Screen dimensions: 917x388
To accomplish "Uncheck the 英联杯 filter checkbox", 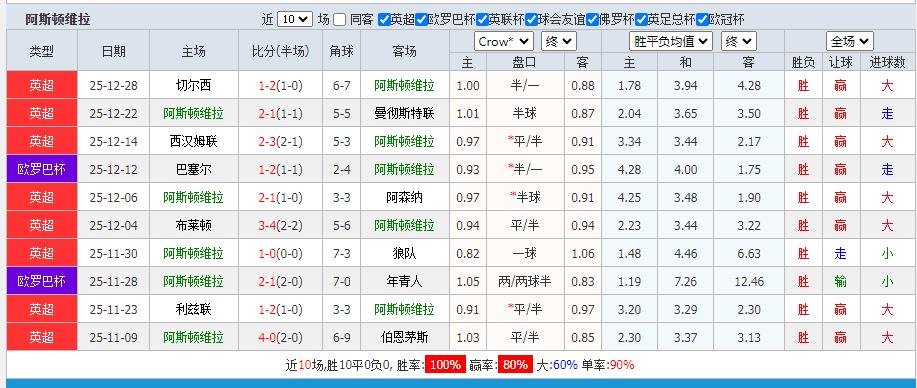I will click(x=482, y=19).
